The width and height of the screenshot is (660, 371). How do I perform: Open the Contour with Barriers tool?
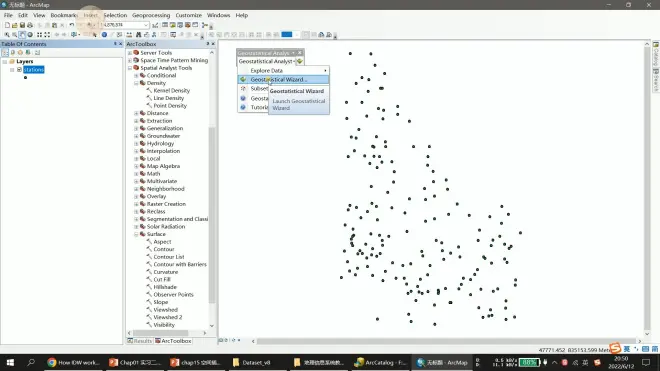click(180, 264)
